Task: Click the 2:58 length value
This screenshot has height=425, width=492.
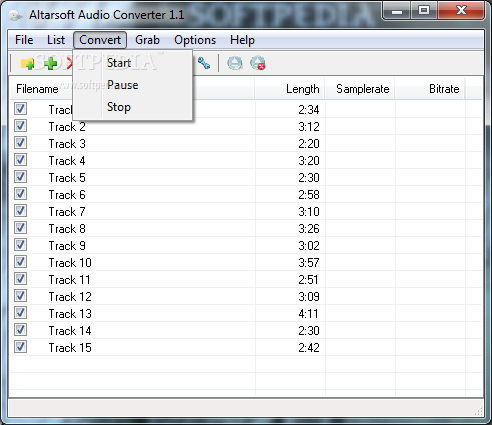Action: point(309,195)
